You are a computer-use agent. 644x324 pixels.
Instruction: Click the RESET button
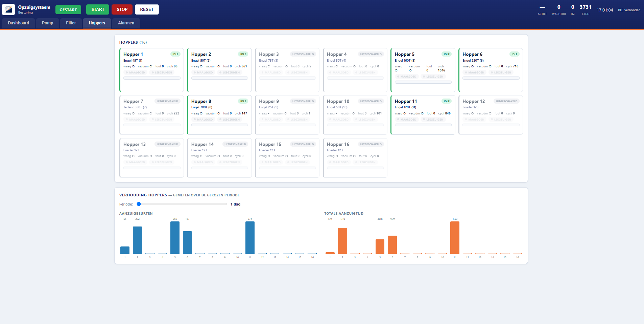click(147, 9)
